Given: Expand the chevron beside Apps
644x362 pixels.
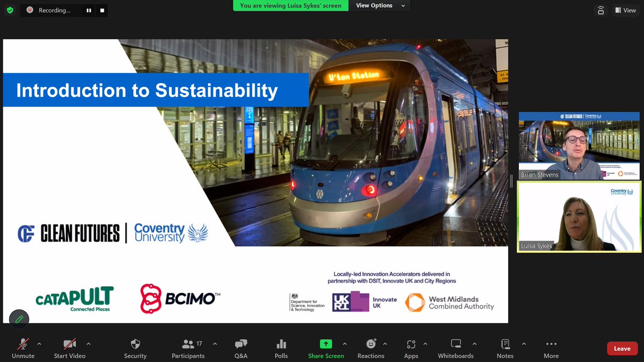Looking at the screenshot, I should [x=425, y=344].
